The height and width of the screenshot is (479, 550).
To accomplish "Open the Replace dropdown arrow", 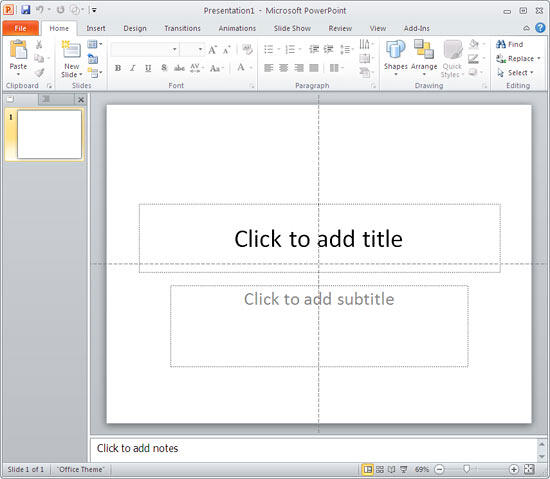I will 539,58.
